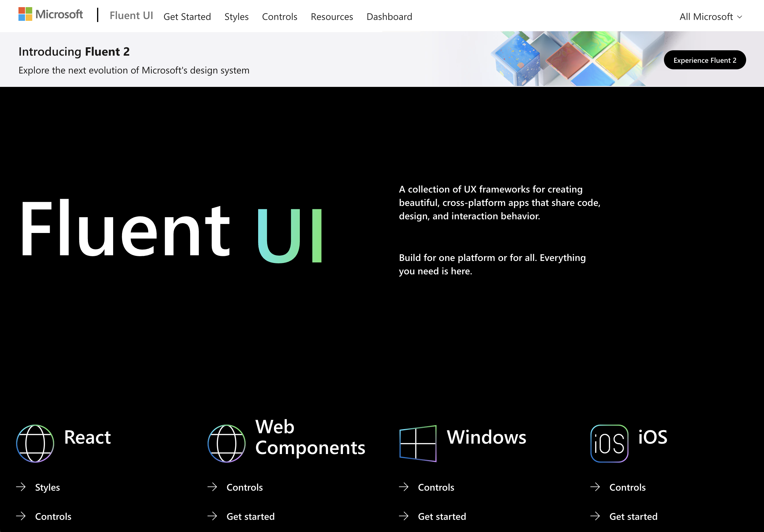Open Controls from the top navigation
Screen dimensions: 764x532
280,17
